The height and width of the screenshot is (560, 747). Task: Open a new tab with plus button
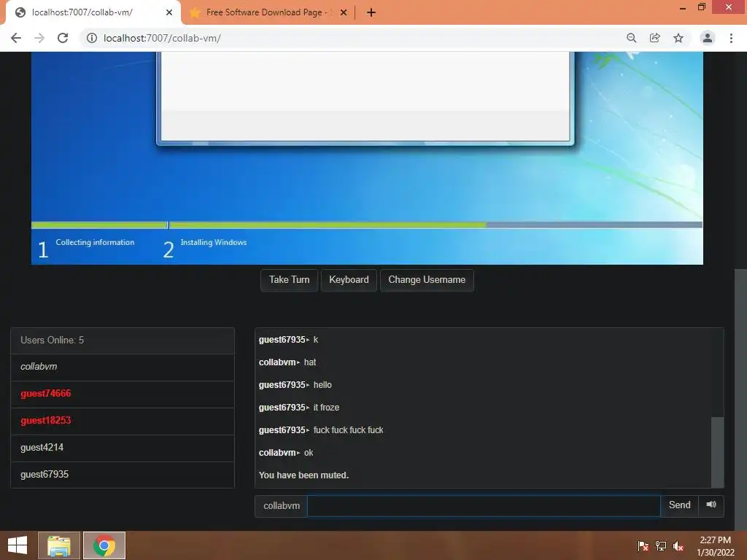click(371, 13)
